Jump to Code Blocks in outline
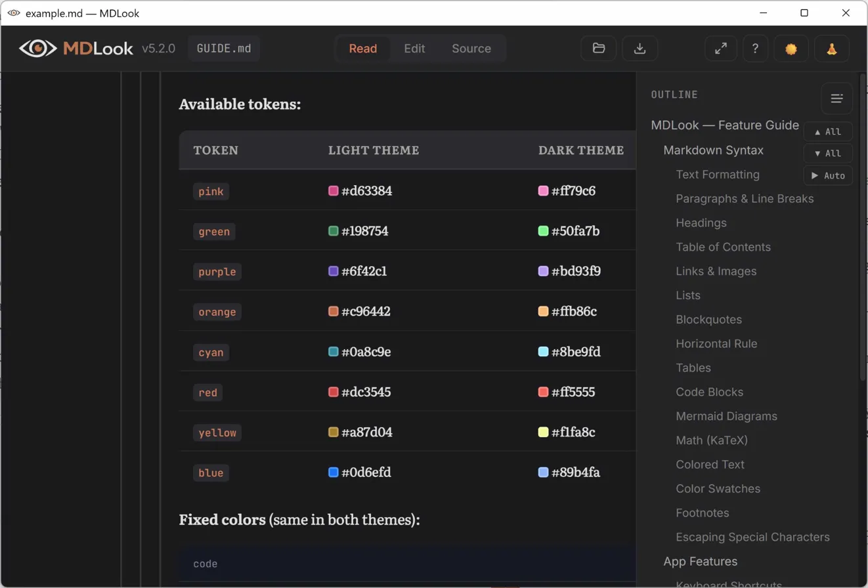The image size is (868, 588). [x=710, y=392]
